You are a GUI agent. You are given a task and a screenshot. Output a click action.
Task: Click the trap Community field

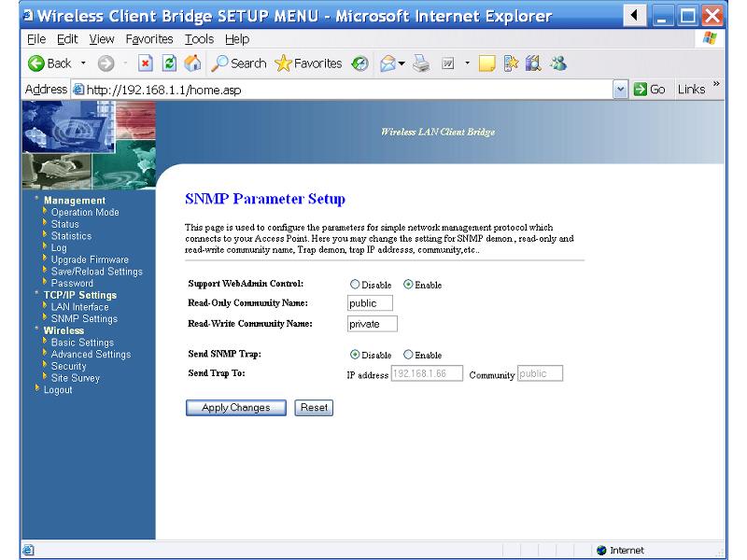(540, 373)
